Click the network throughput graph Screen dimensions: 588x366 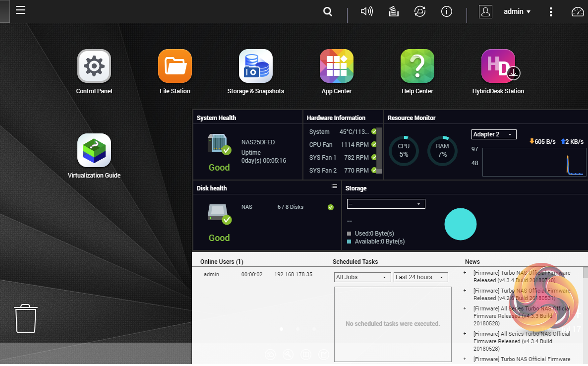pyautogui.click(x=534, y=162)
